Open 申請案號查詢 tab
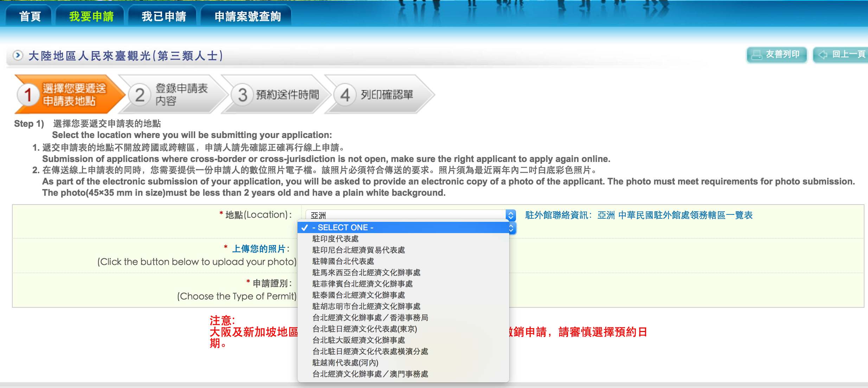Viewport: 868px width, 388px height. [248, 16]
